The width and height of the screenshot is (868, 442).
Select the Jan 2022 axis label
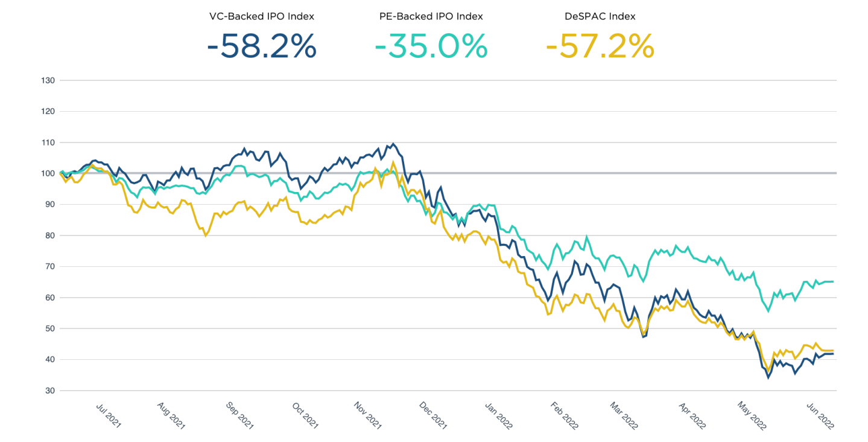499,415
